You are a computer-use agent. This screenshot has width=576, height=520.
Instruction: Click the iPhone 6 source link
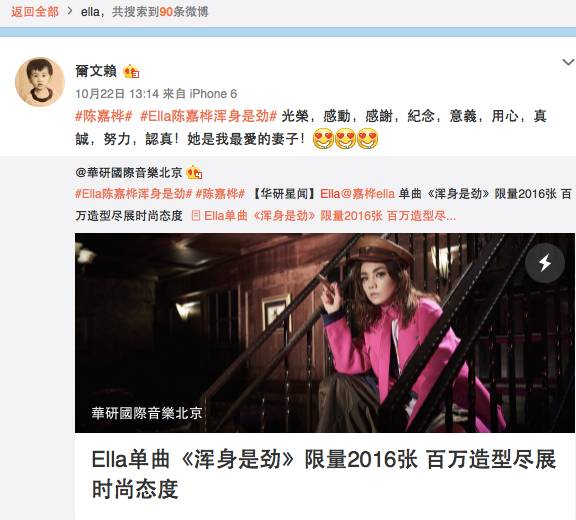coord(213,94)
